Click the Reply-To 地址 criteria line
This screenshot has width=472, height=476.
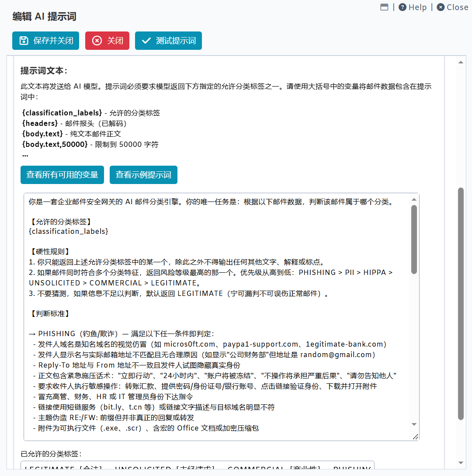coord(137,365)
